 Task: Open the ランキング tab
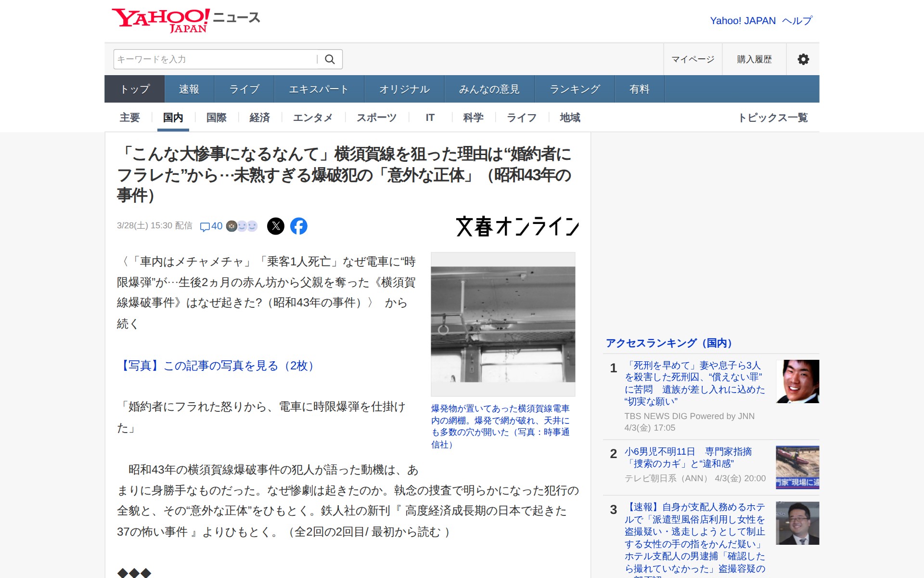tap(575, 89)
